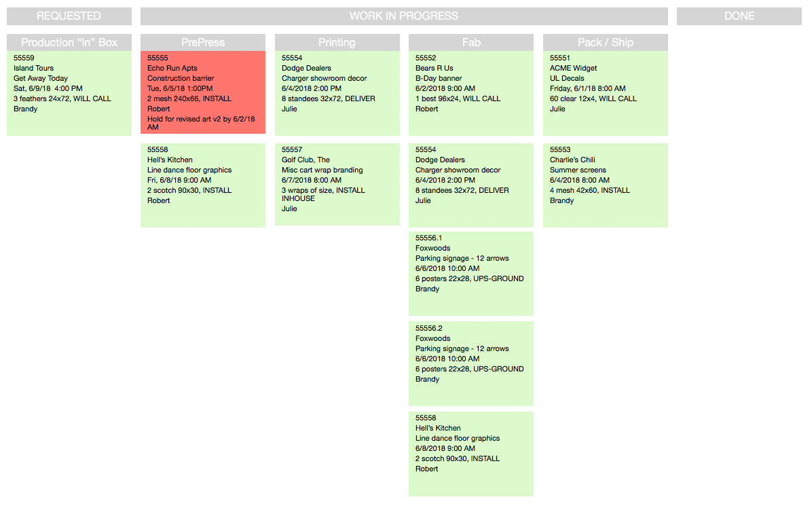Open ACME Widget UL Decals card
Viewport: 812px width, 508px height.
(x=606, y=93)
